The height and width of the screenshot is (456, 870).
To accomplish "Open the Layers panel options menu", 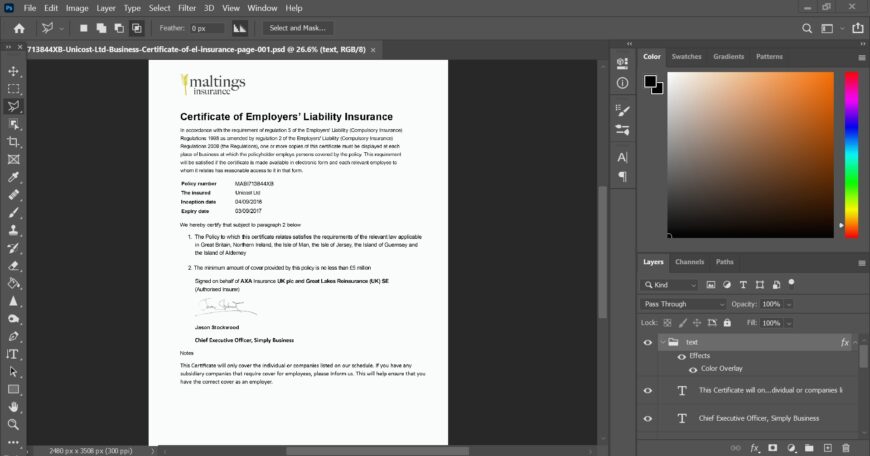I will [862, 263].
